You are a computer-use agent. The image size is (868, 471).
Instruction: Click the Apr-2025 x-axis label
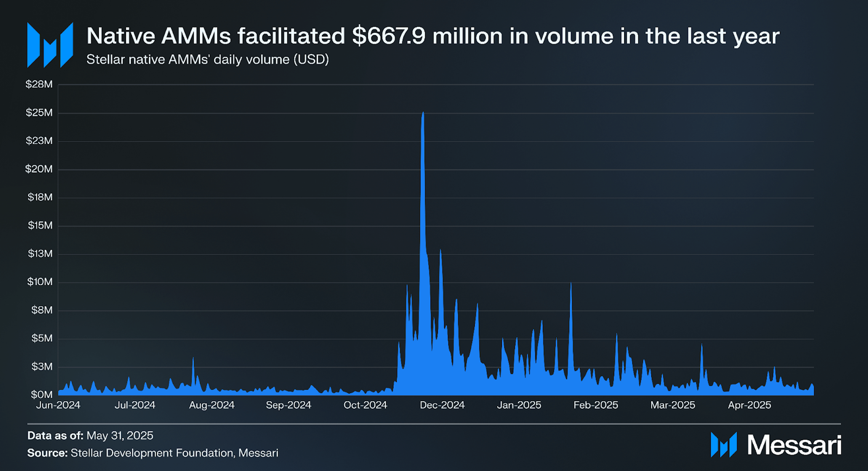749,405
